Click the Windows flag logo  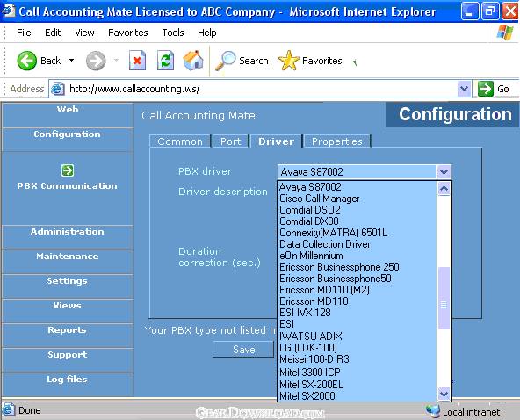[x=505, y=33]
